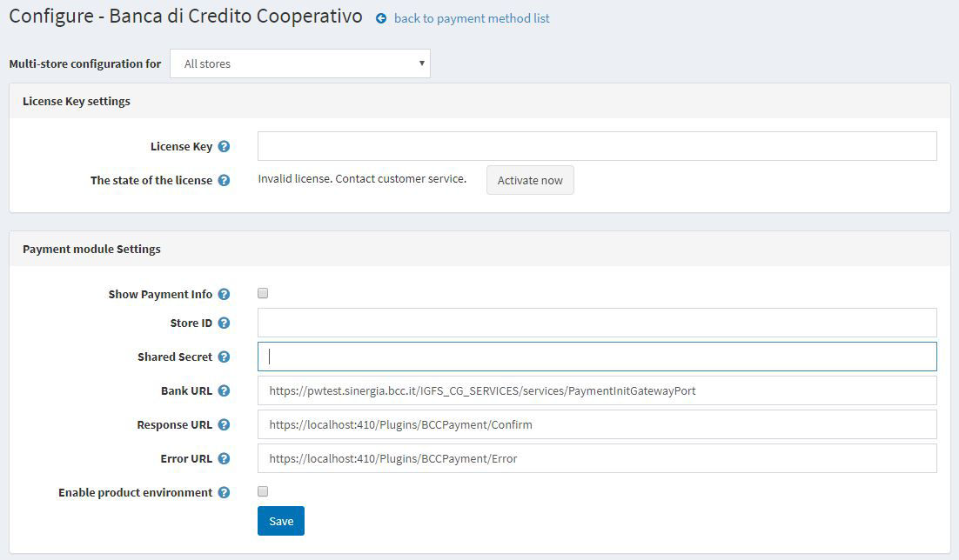Open the All stores dropdown
Viewport: 959px width, 560px height.
coord(299,63)
